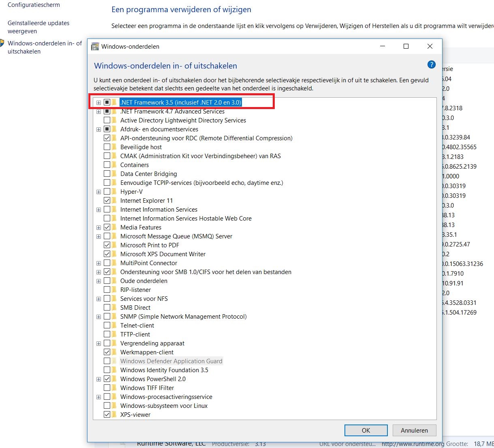The height and width of the screenshot is (448, 494).
Task: Click the shield icon beside Windows-onderdelen link
Action: (2, 43)
